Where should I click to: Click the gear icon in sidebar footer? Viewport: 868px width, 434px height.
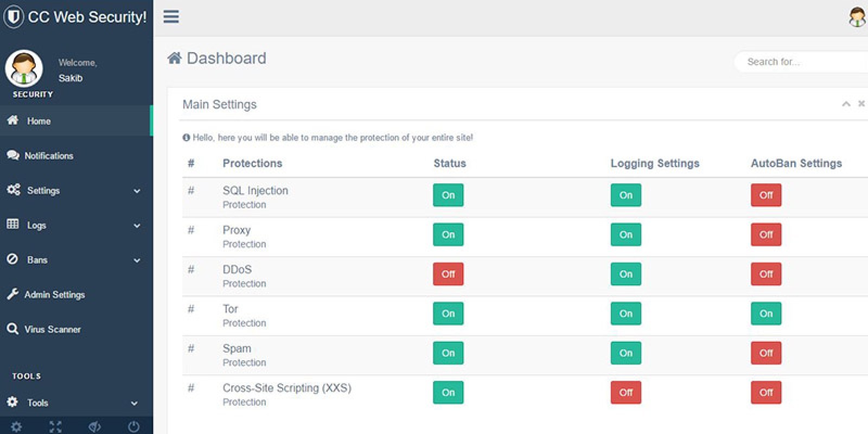[16, 426]
